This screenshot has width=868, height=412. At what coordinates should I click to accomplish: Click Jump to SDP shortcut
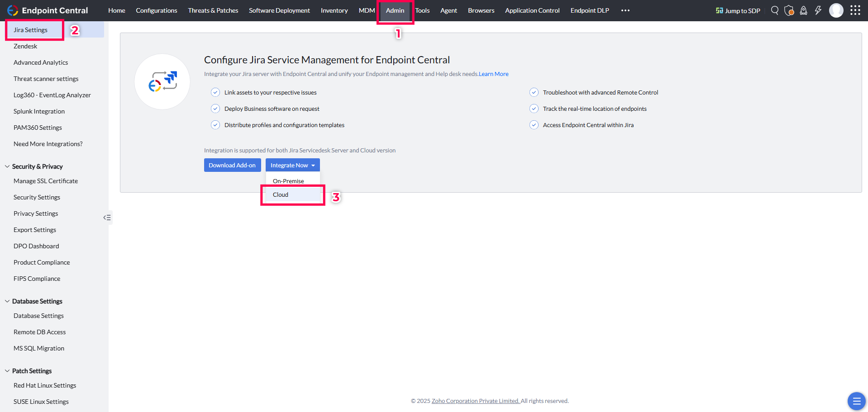738,10
